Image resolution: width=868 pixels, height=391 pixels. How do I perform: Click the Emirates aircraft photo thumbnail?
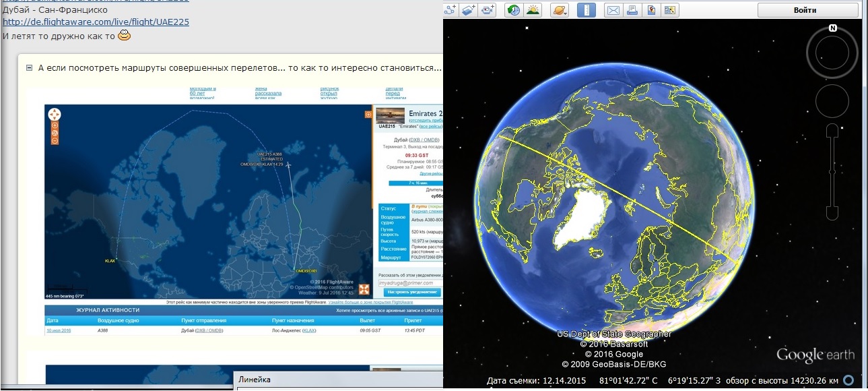391,115
